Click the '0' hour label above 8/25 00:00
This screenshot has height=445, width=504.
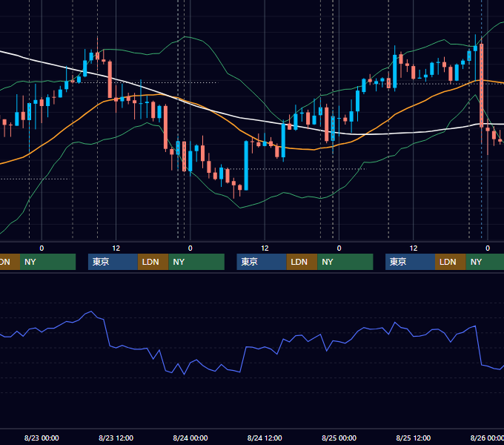339,248
